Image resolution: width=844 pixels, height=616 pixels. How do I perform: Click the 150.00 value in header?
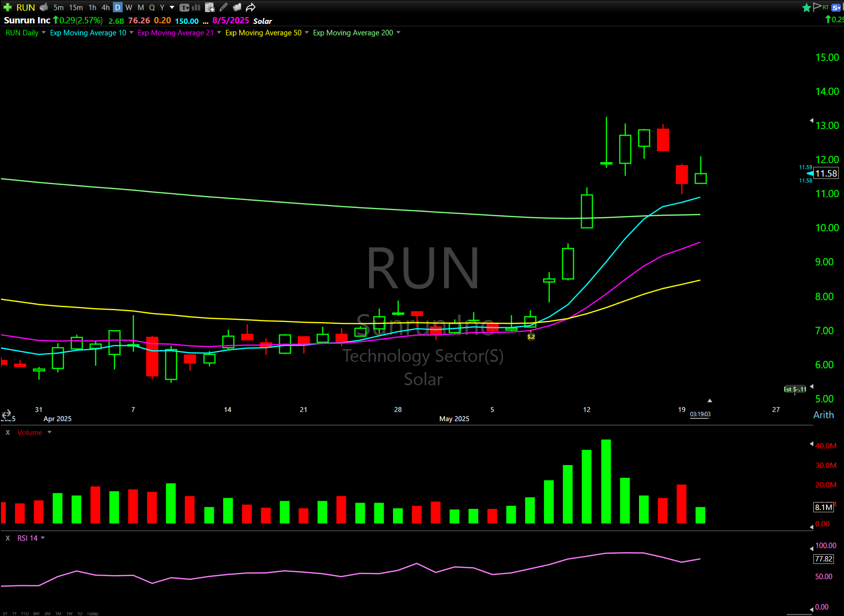pyautogui.click(x=187, y=21)
